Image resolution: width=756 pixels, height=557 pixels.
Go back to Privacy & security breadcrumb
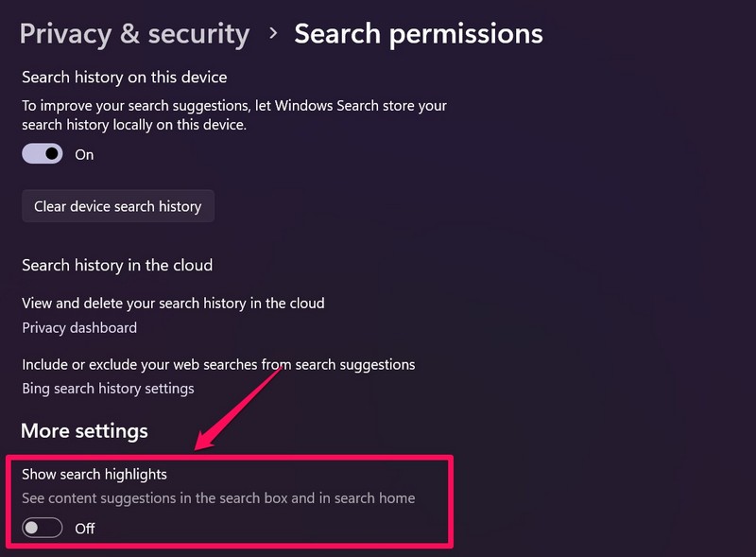134,35
